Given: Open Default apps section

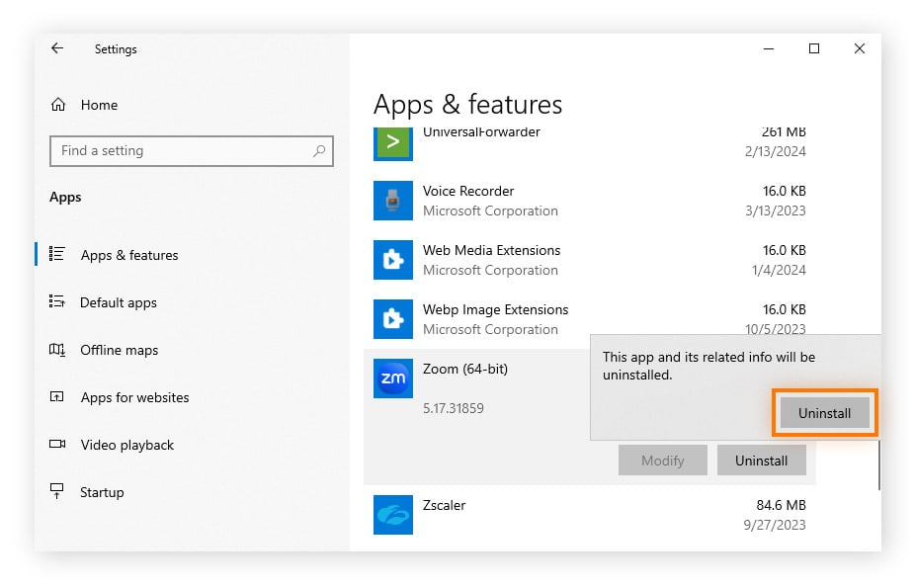Looking at the screenshot, I should tap(119, 302).
